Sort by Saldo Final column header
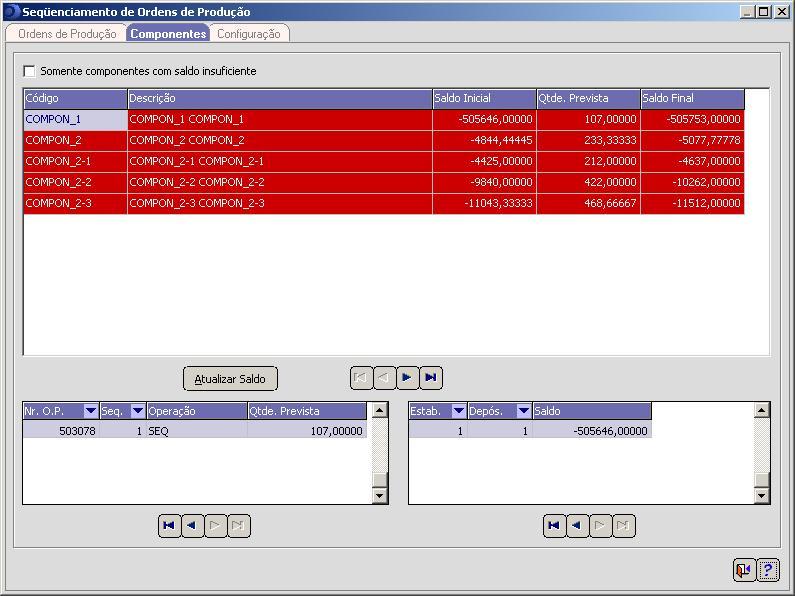Image resolution: width=795 pixels, height=596 pixels. [x=692, y=98]
